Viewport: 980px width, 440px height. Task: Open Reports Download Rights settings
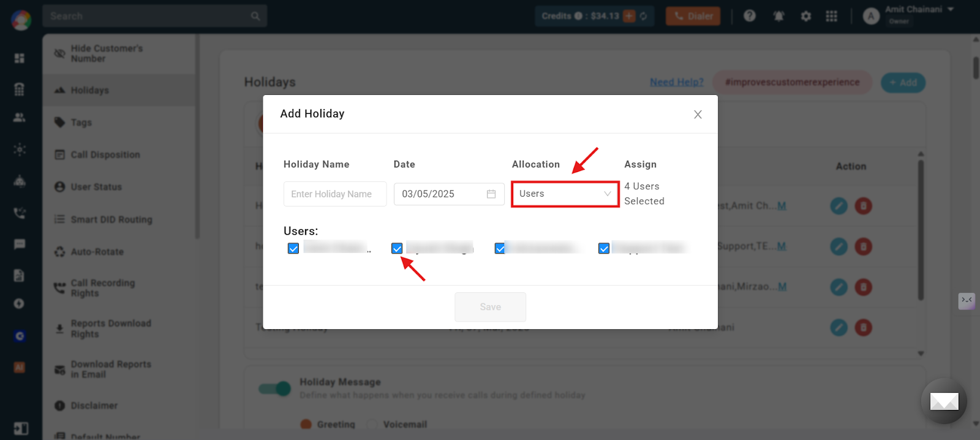pos(119,328)
